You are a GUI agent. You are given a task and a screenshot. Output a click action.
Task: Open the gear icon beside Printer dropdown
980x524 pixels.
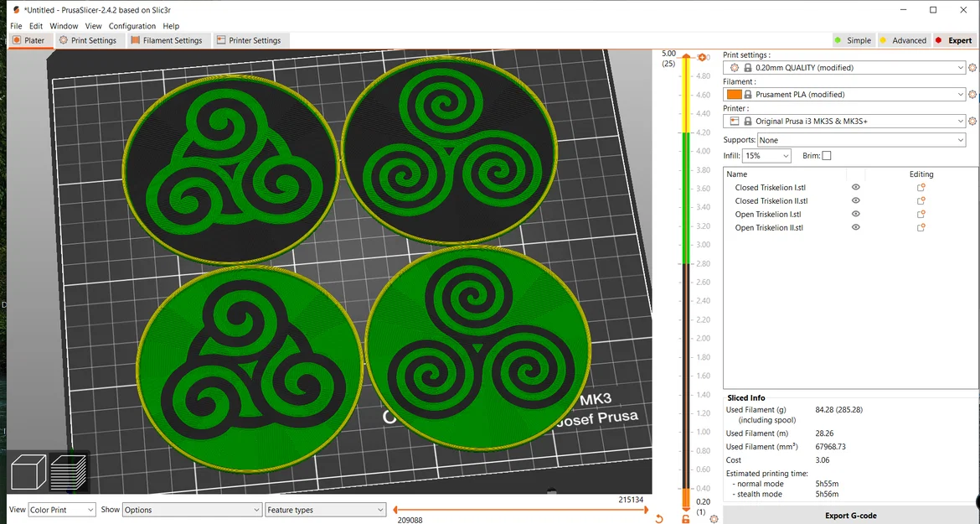pyautogui.click(x=972, y=122)
